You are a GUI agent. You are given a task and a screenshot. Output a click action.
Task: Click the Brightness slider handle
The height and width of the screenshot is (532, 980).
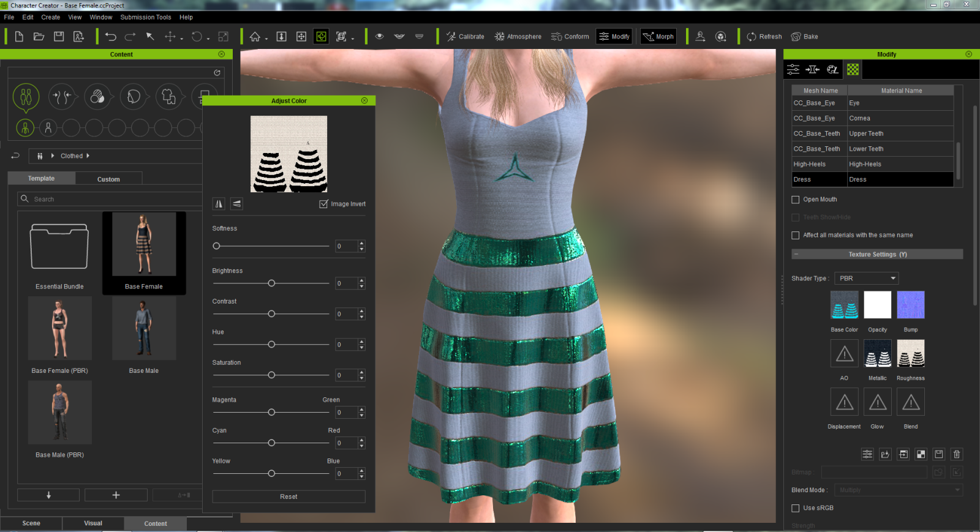tap(271, 283)
